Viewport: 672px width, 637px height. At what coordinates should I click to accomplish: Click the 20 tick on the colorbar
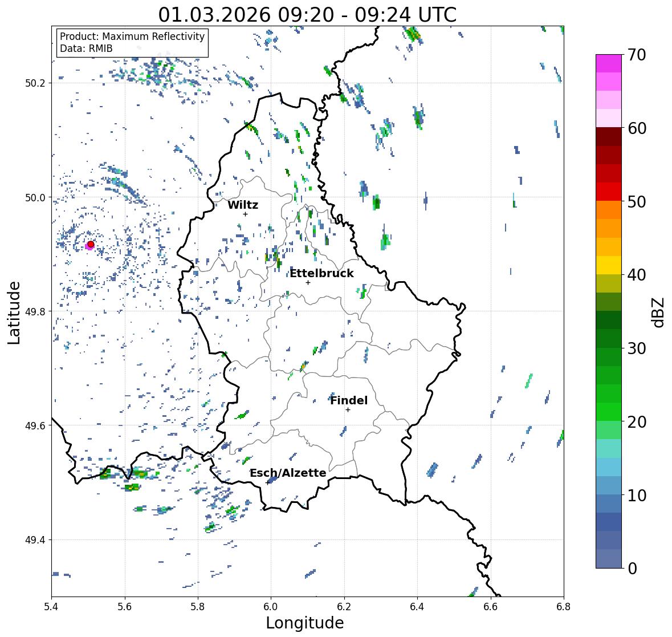(637, 421)
